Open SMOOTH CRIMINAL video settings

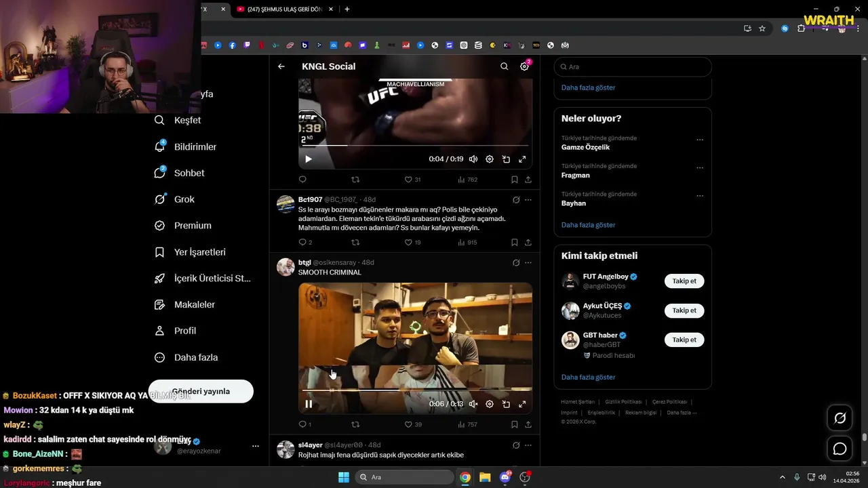[490, 404]
